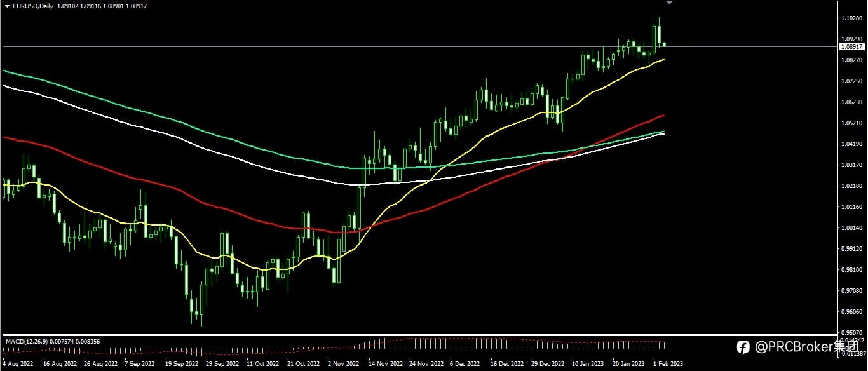Click the 26 Aug 2022 date label
Viewport: 868px width, 371px height.
pyautogui.click(x=100, y=364)
